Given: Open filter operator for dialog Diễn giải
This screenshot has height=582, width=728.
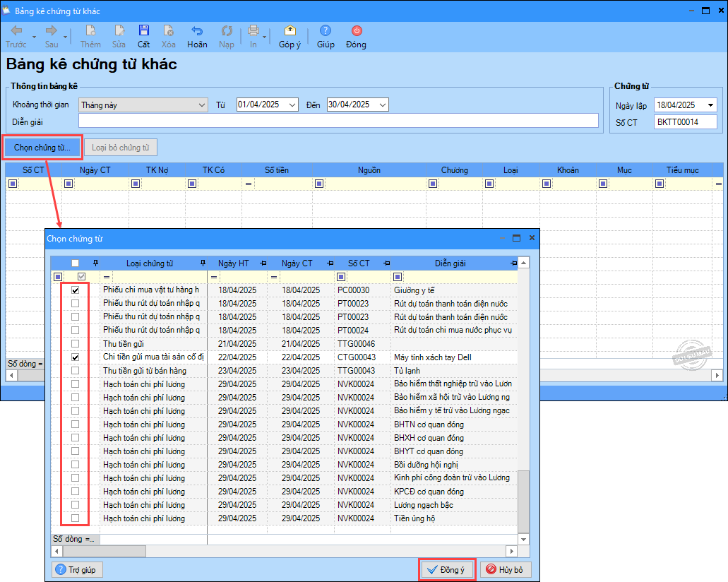Looking at the screenshot, I should click(x=398, y=278).
